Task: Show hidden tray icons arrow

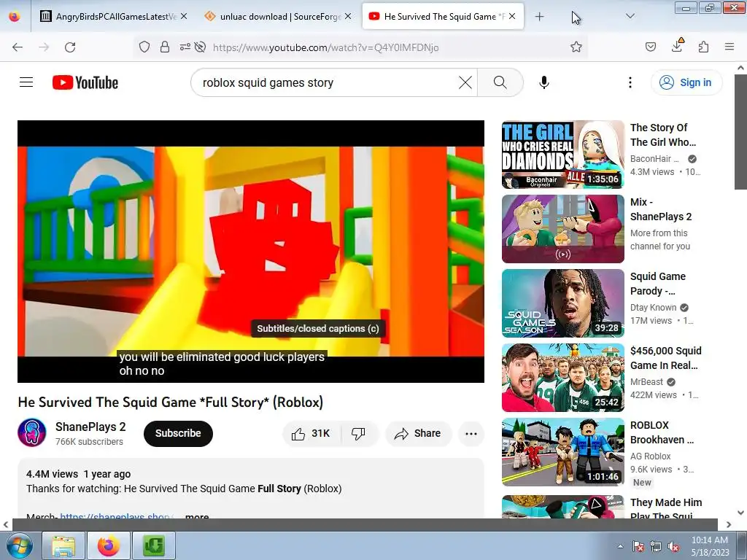Action: (620, 546)
